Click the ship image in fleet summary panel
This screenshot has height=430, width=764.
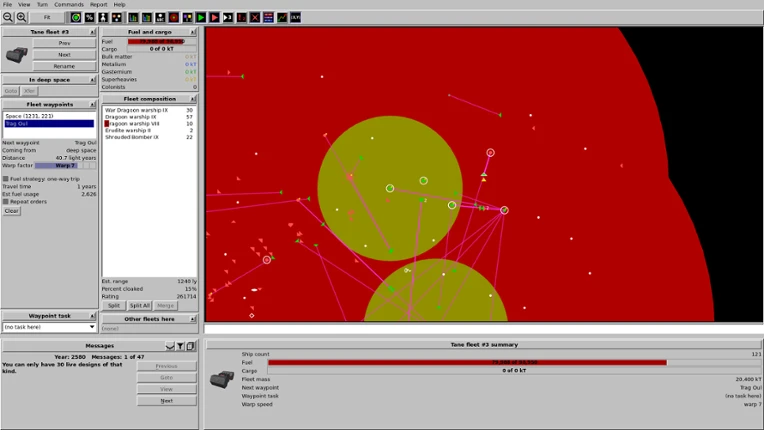[x=222, y=379]
